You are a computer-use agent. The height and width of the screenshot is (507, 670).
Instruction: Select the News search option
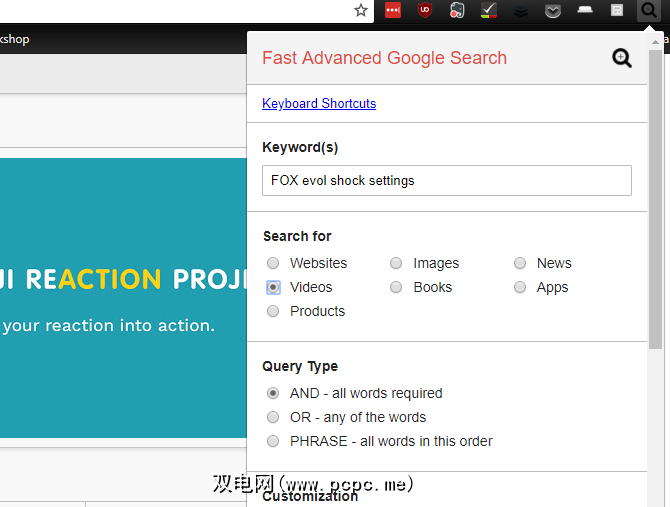pyautogui.click(x=520, y=263)
